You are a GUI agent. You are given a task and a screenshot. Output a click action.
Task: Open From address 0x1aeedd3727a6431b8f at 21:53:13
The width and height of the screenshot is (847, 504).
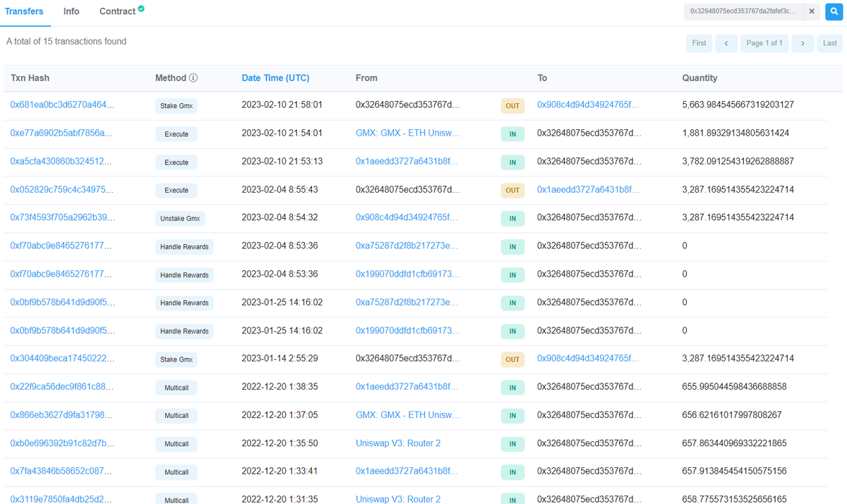coord(407,162)
